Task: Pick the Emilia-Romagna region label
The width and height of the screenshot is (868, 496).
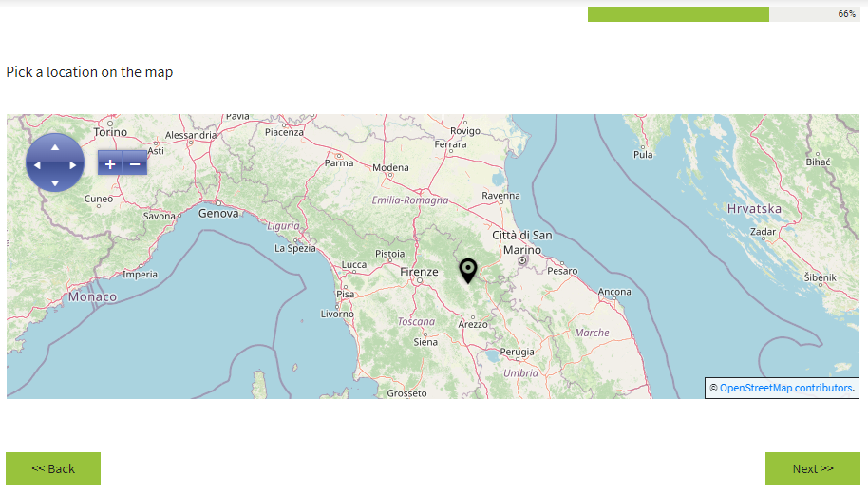Action: pos(410,200)
